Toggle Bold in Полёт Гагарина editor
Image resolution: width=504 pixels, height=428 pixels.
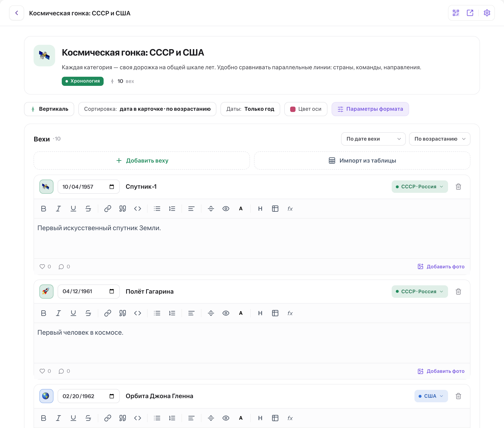[44, 313]
